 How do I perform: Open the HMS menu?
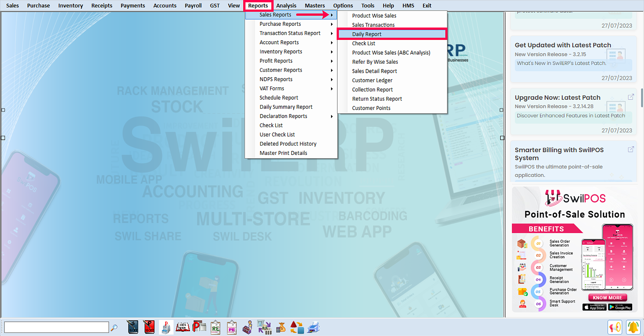pos(408,6)
